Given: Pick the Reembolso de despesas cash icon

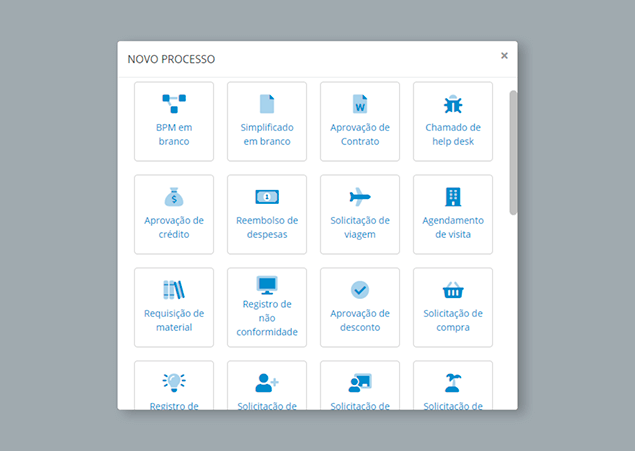Looking at the screenshot, I should click(267, 196).
